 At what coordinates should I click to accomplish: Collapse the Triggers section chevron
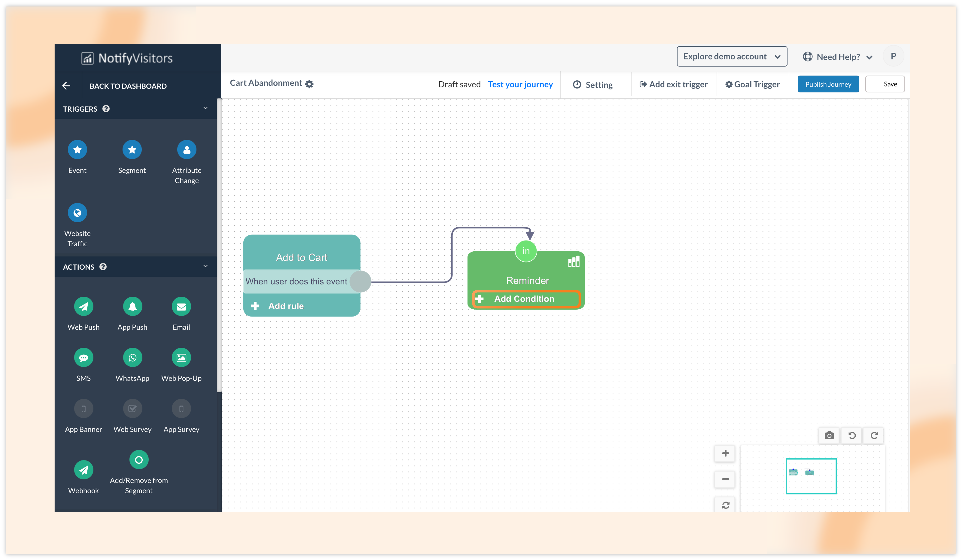[205, 108]
